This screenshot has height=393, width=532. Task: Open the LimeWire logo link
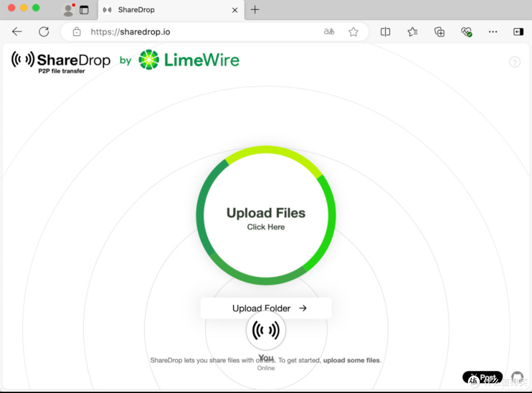[189, 60]
